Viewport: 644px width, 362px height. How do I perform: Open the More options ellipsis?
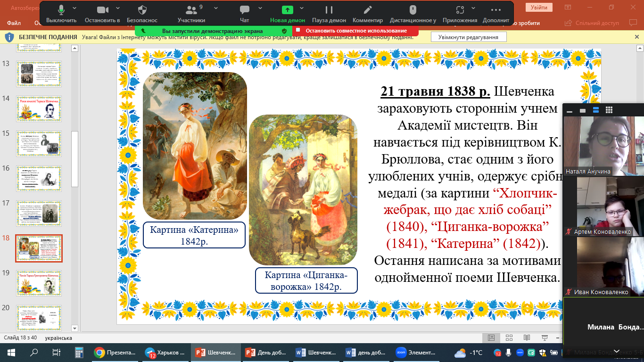click(496, 14)
